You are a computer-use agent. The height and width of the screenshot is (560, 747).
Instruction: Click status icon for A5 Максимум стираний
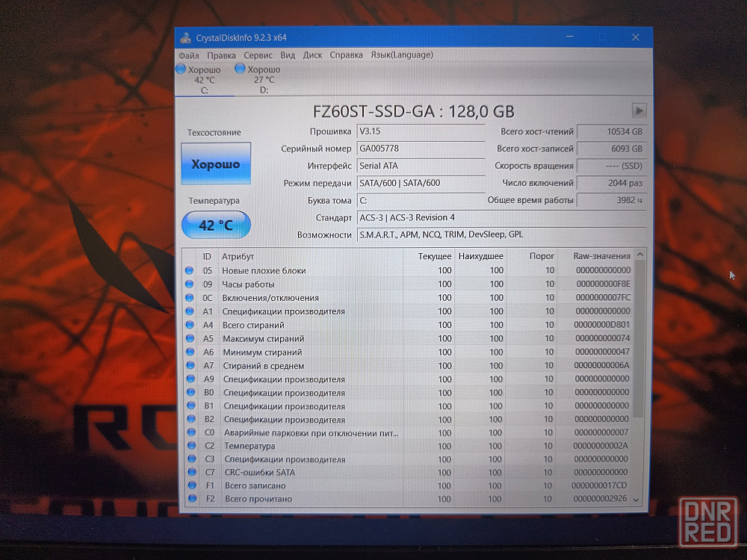pyautogui.click(x=190, y=338)
